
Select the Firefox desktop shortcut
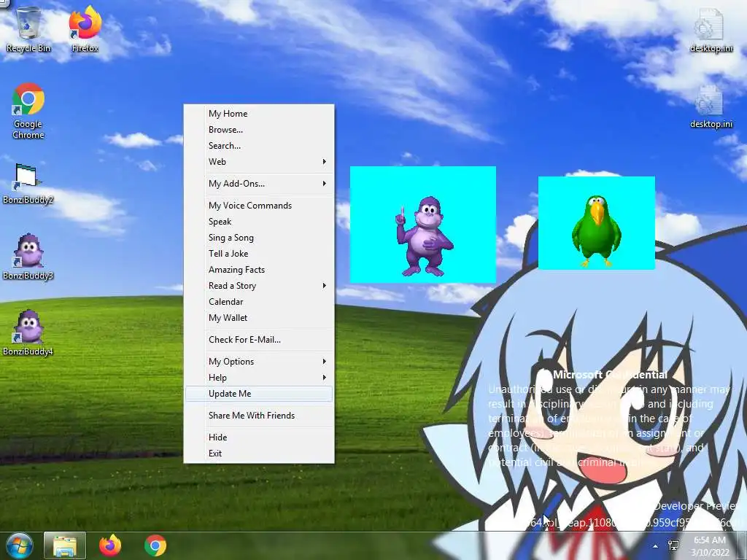point(85,29)
